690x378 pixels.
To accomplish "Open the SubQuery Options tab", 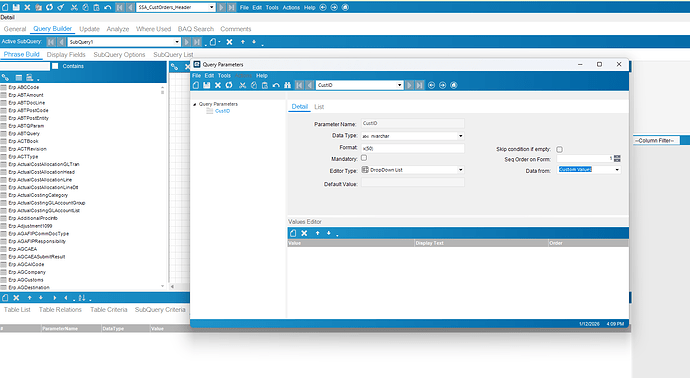I will 119,55.
